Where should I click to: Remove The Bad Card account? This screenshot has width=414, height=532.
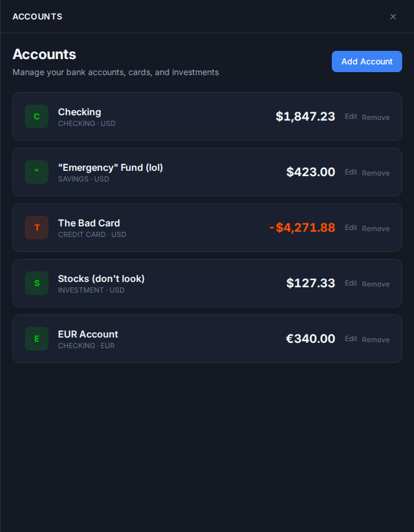point(376,228)
